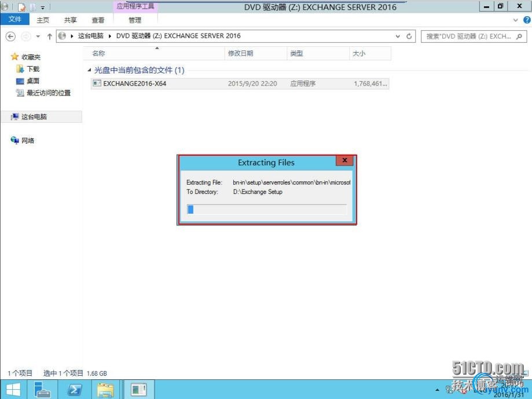Expand the ribbon with the chevron
Screen dimensions: 532x399
click(x=515, y=20)
